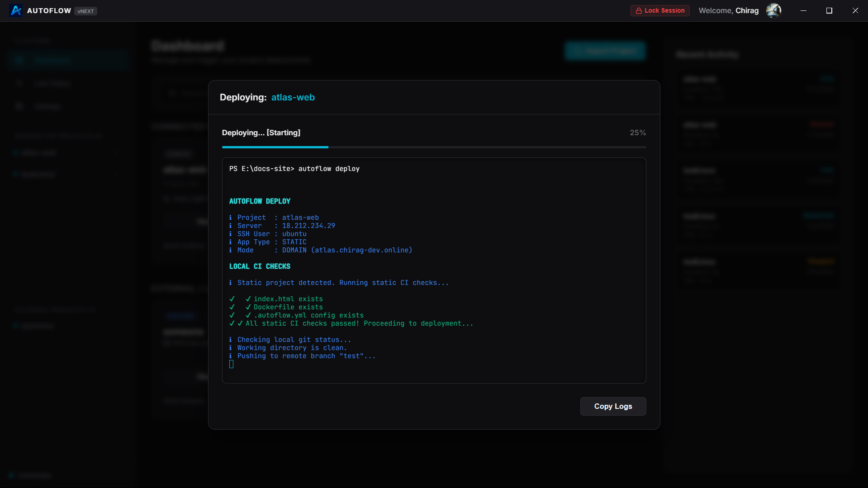Click the deployment progress bar
The image size is (868, 488).
(434, 147)
